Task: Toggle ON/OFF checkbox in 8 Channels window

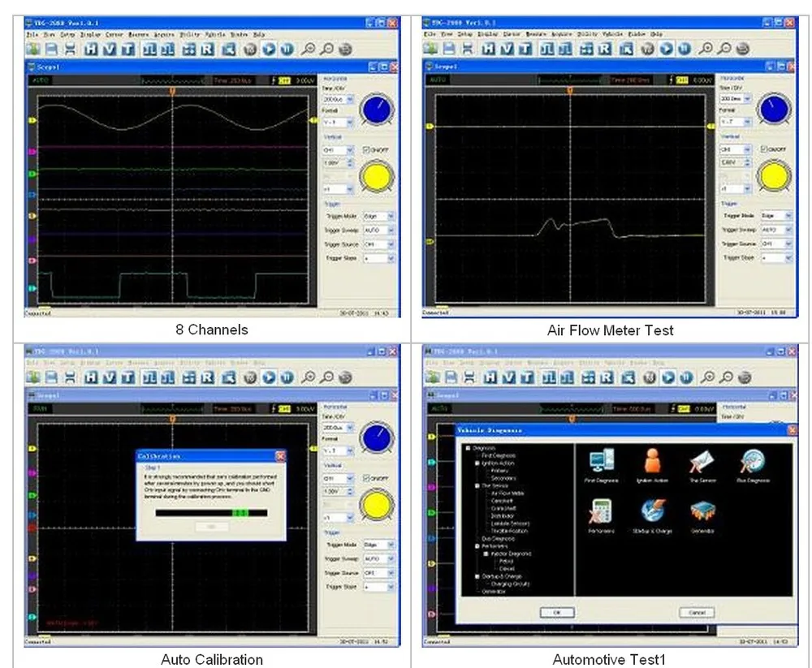Action: point(366,149)
